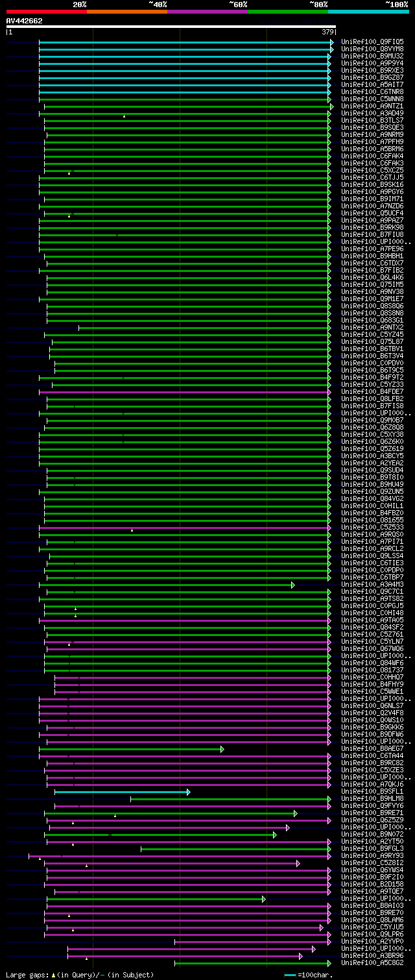Click label UniRef100_B7FIB2
Image resolution: width=415 pixels, height=980 pixels.
pos(372,270)
